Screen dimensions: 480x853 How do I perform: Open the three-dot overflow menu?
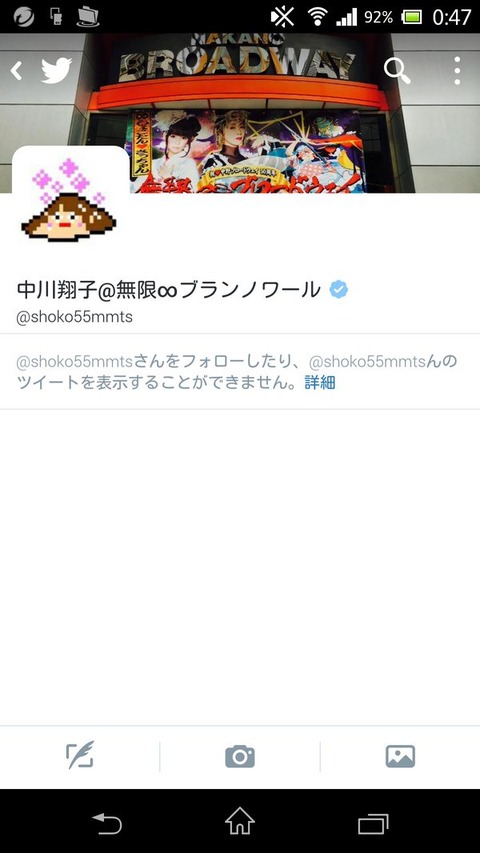click(457, 70)
